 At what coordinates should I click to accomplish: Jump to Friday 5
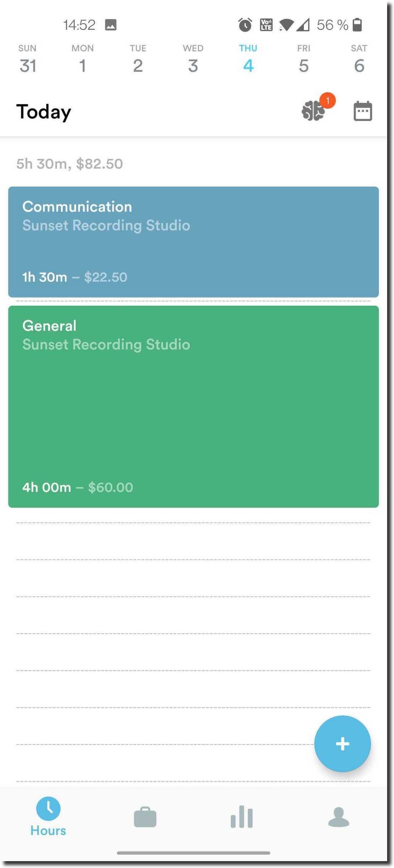click(304, 60)
